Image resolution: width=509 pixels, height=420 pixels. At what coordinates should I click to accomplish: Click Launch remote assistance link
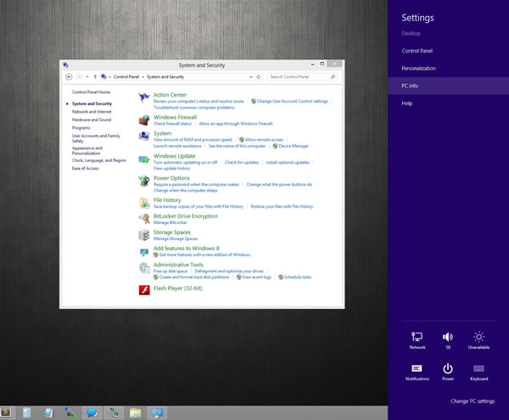point(177,146)
